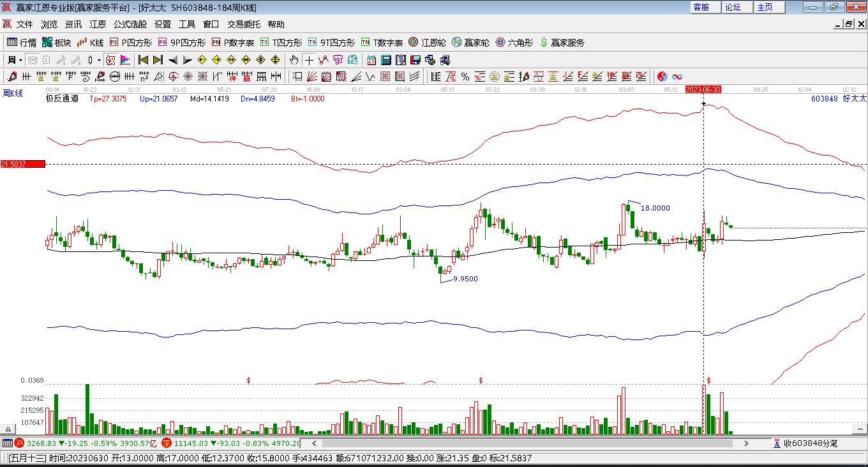Click the floppy disk save icon
The width and height of the screenshot is (868, 467).
[x=415, y=60]
